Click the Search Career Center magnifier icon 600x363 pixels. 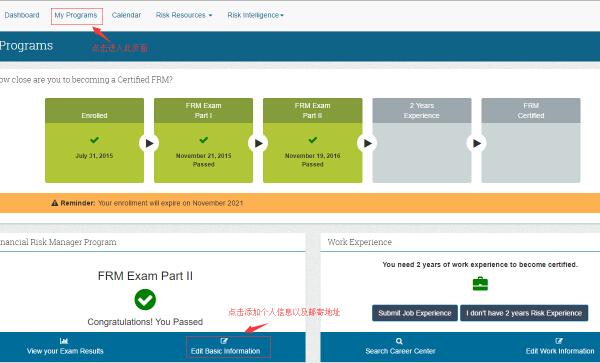tap(399, 341)
